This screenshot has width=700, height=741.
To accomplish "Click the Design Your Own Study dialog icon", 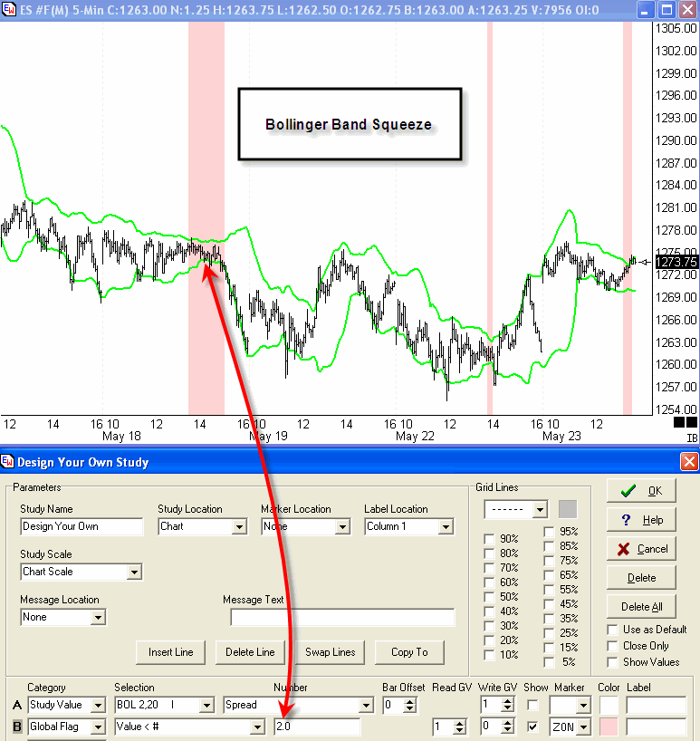I will click(9, 462).
